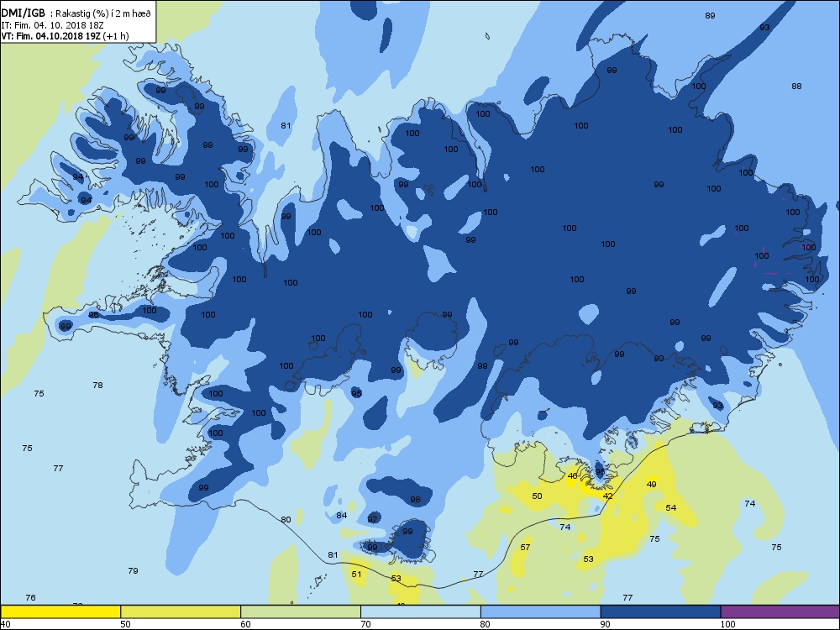The width and height of the screenshot is (840, 630).
Task: Click the humidity value '50' in the yellow area
Action: pos(537,496)
